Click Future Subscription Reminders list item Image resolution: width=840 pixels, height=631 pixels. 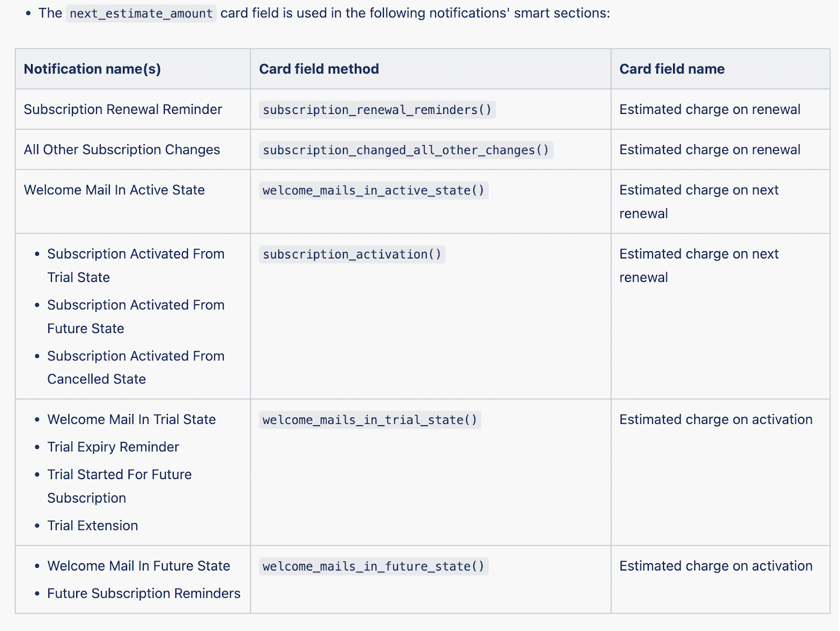pyautogui.click(x=143, y=593)
